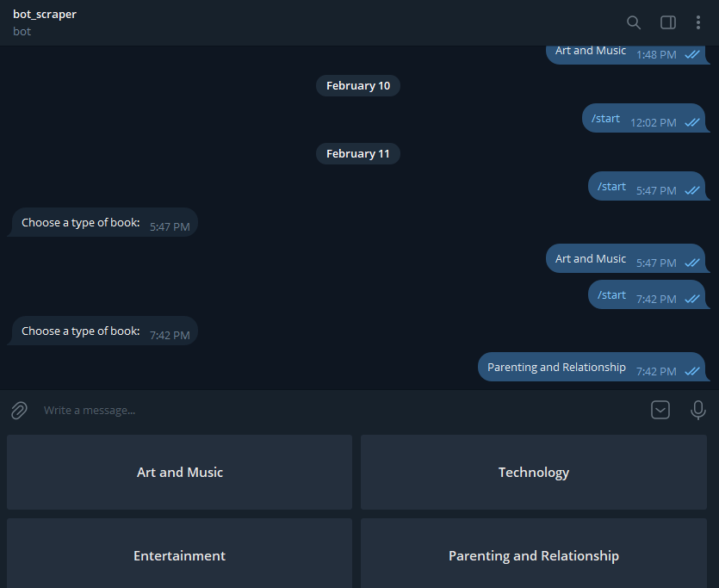Open the February 10 date separator
The height and width of the screenshot is (588, 719).
tap(357, 85)
